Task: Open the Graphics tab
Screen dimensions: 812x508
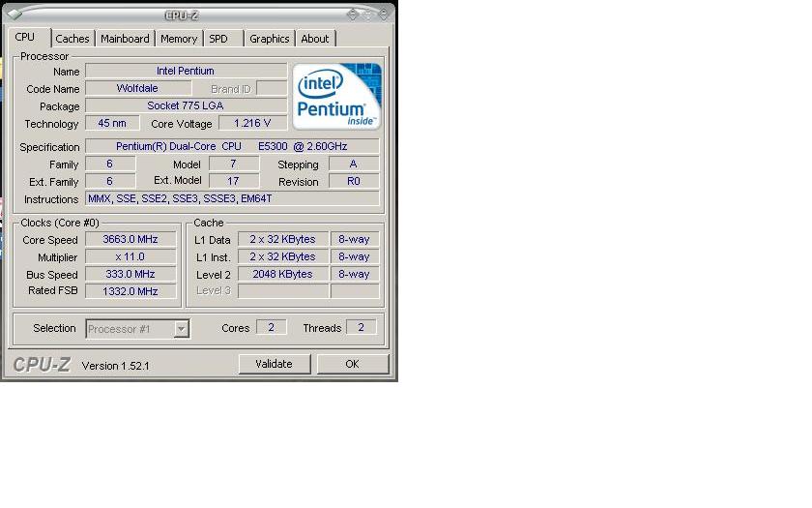Action: [270, 39]
